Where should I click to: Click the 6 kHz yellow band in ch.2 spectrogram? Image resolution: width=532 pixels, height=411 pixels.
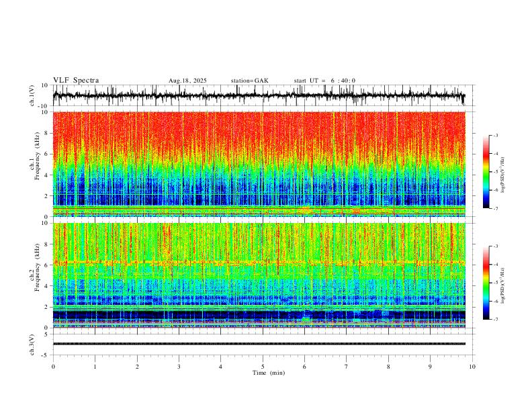pos(259,263)
